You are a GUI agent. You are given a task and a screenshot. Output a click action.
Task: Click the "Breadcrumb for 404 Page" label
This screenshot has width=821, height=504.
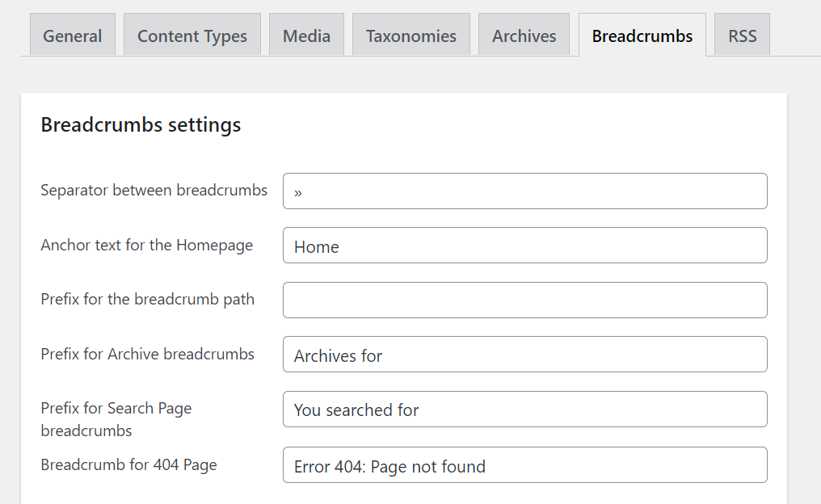point(128,464)
